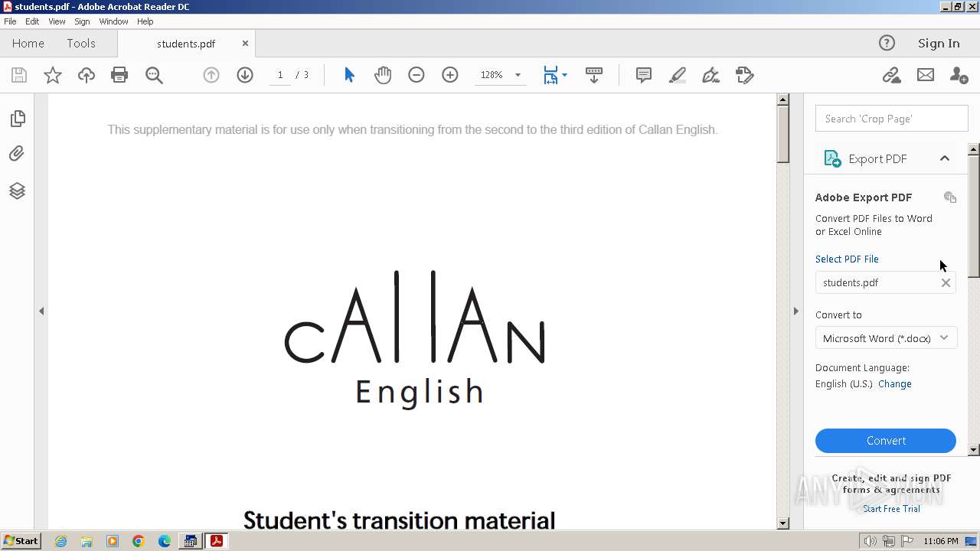
Task: Open the layers panel icon
Action: point(17,191)
